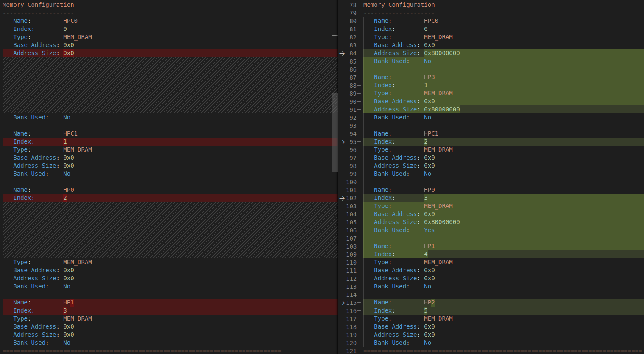Image resolution: width=644 pixels, height=354 pixels.
Task: Click the diff arrow next to line 95
Action: pyautogui.click(x=342, y=141)
